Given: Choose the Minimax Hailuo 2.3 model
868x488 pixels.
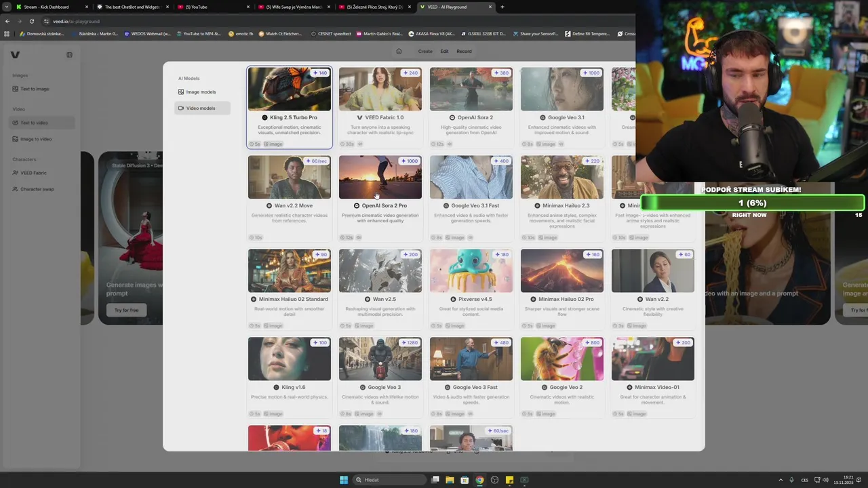Looking at the screenshot, I should pos(562,198).
